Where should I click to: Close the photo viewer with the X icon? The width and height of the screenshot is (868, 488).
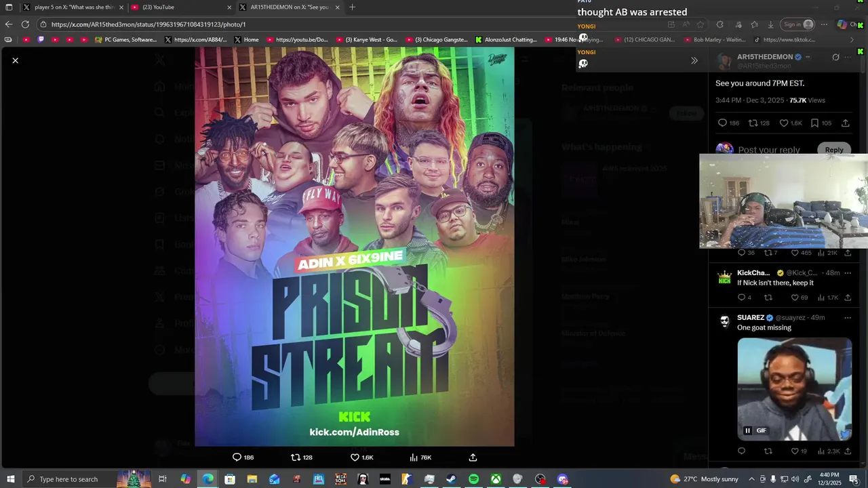click(15, 60)
